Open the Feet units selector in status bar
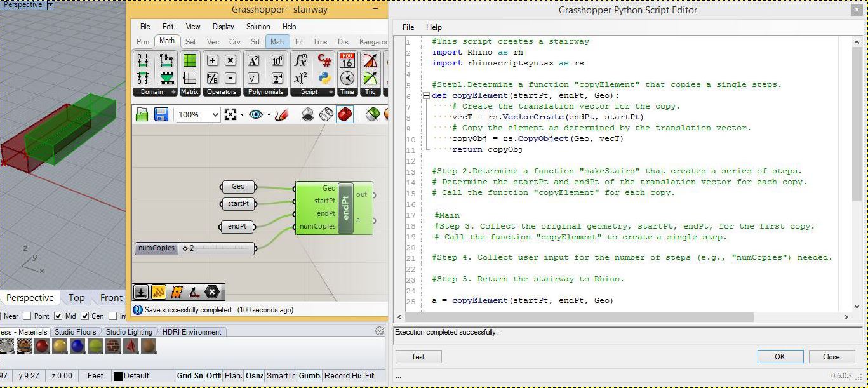 [x=95, y=376]
